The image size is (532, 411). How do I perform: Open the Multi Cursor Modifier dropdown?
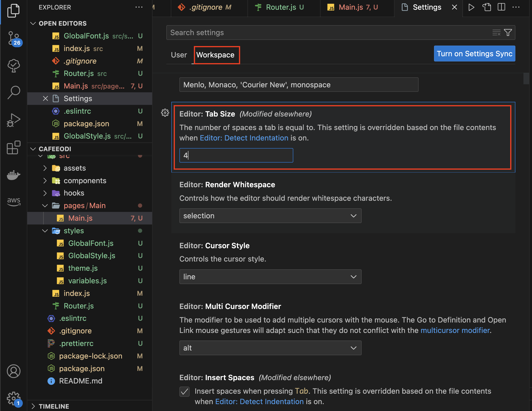pyautogui.click(x=270, y=348)
